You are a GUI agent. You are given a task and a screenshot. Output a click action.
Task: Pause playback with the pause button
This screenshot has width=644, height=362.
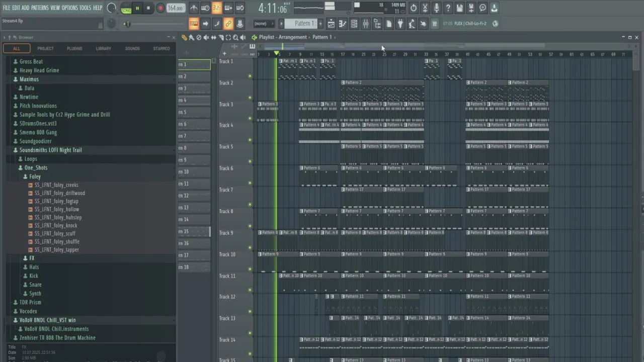coord(137,8)
